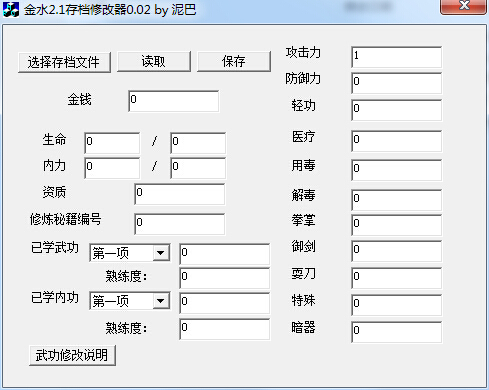Image resolution: width=489 pixels, height=390 pixels.
Task: Click the 轻功 label
Action: [x=303, y=106]
